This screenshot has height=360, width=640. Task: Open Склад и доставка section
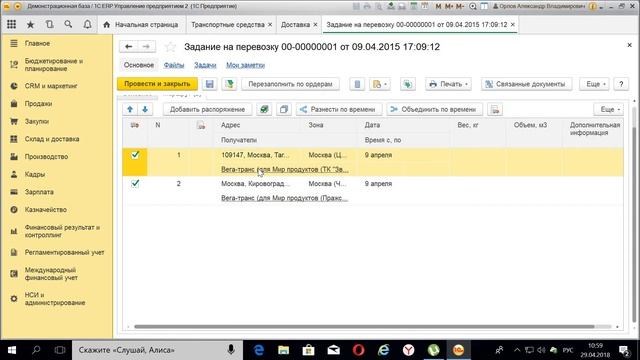tap(52, 139)
